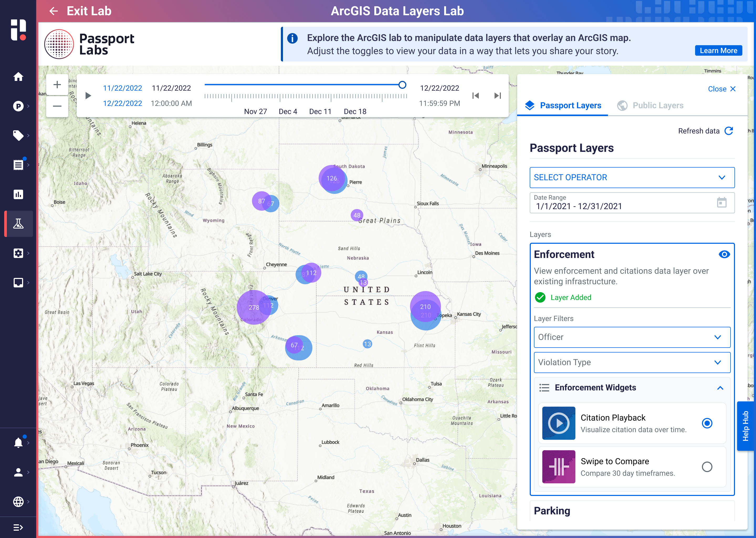
Task: Skip to next time step
Action: point(497,96)
